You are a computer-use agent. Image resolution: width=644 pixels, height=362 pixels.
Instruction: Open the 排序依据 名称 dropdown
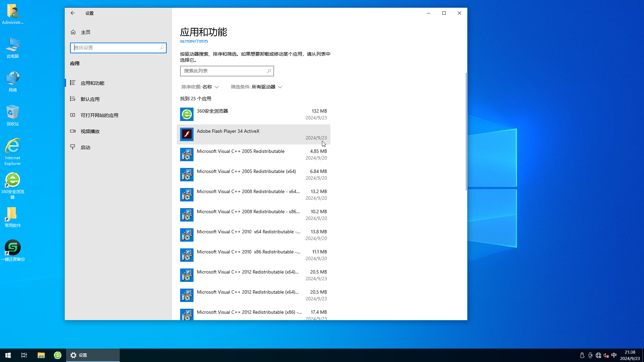click(200, 87)
